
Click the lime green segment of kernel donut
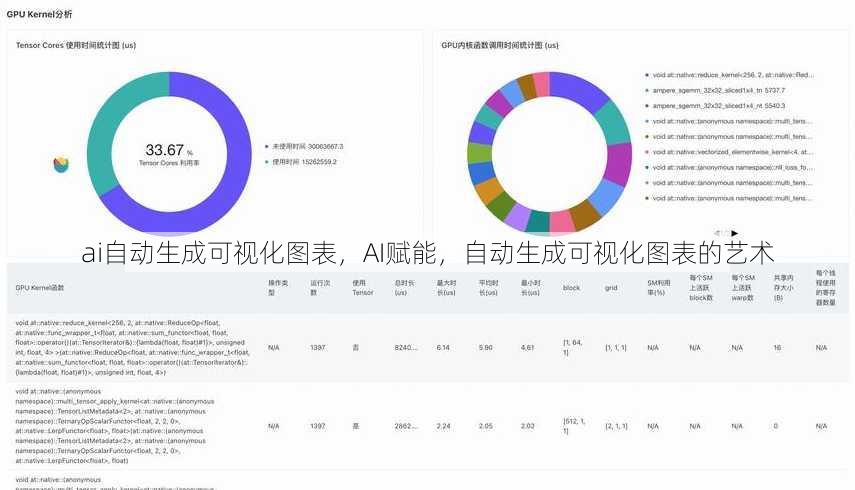(479, 153)
